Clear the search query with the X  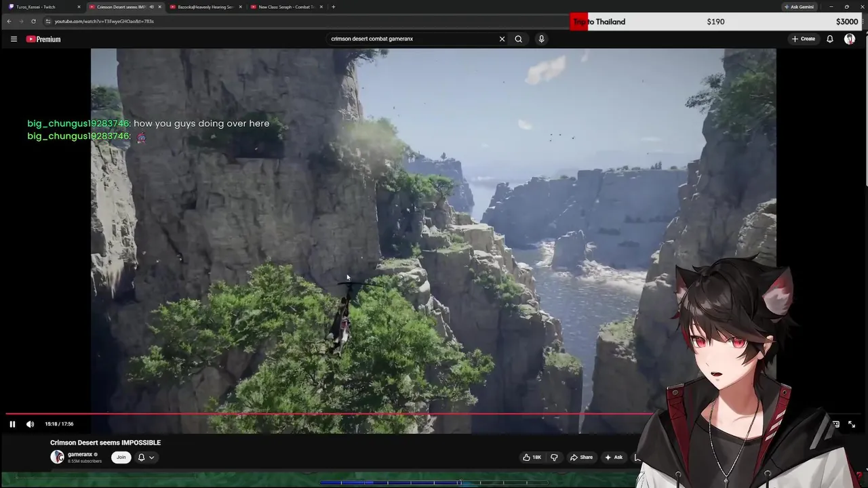[x=502, y=39]
